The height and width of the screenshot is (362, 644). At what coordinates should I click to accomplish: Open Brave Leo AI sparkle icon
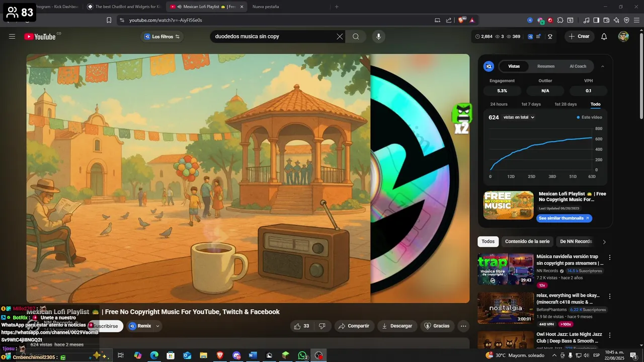(616, 20)
